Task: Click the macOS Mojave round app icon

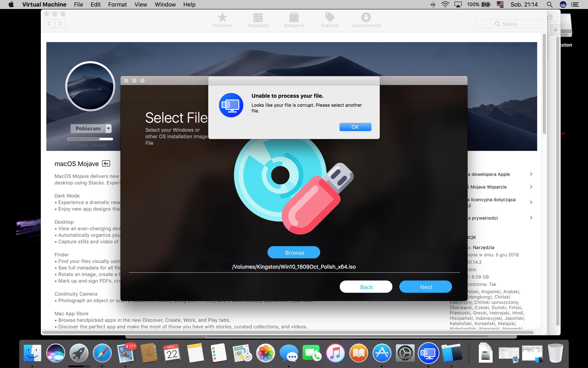Action: click(x=90, y=86)
